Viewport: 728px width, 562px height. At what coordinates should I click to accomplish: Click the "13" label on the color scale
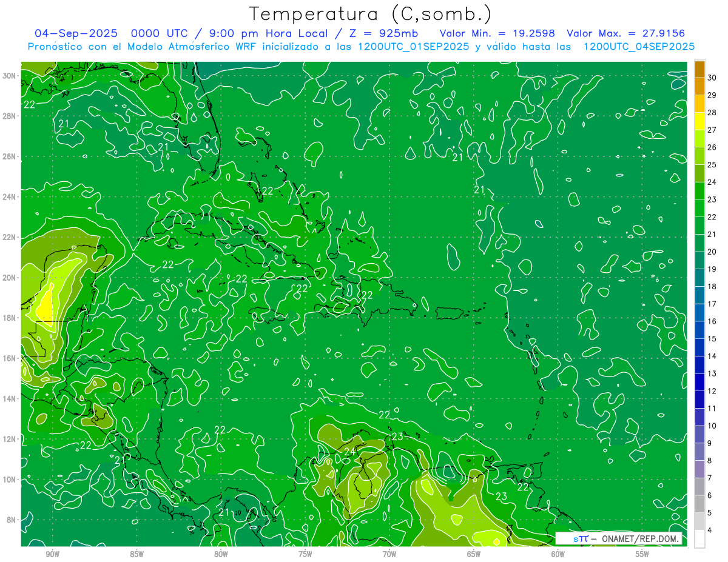point(712,373)
